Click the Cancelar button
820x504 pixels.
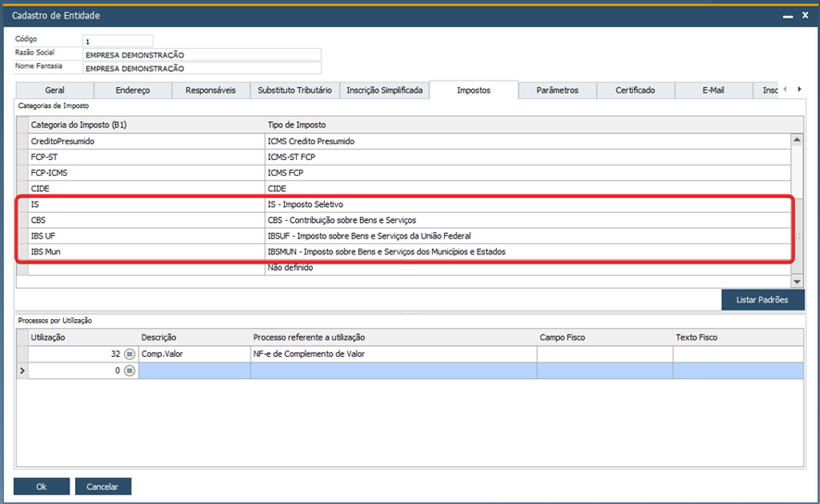103,486
